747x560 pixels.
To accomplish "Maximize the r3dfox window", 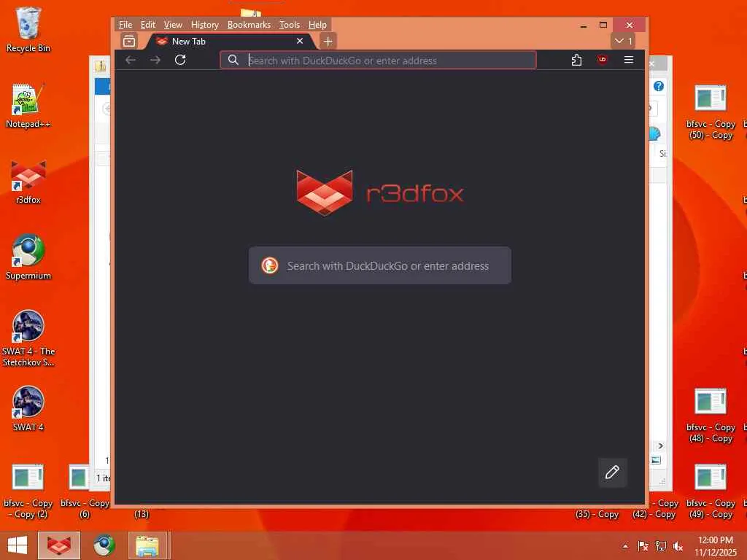I will [x=603, y=26].
